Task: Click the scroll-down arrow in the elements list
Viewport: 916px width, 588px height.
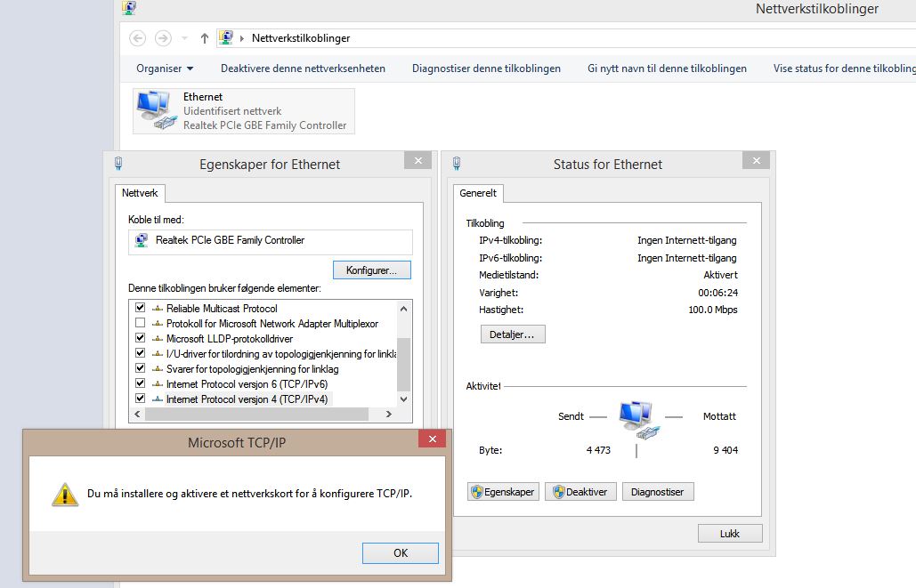Action: 403,399
